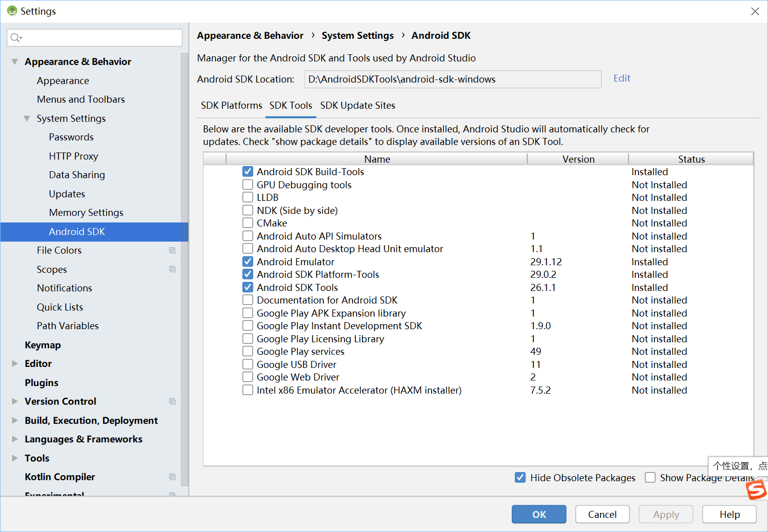Enable the Google USB Driver checkbox
Image resolution: width=768 pixels, height=532 pixels.
[248, 364]
